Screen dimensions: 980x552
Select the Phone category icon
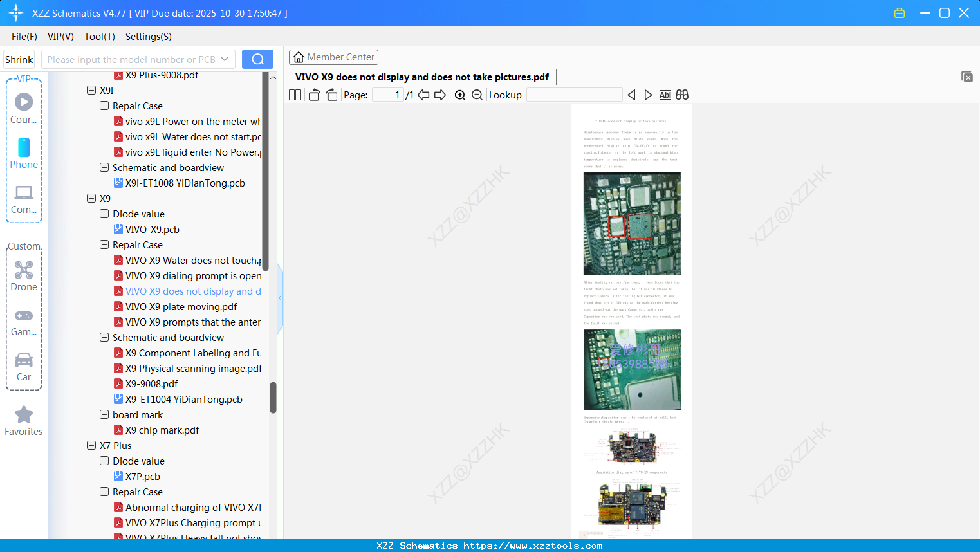click(x=24, y=153)
